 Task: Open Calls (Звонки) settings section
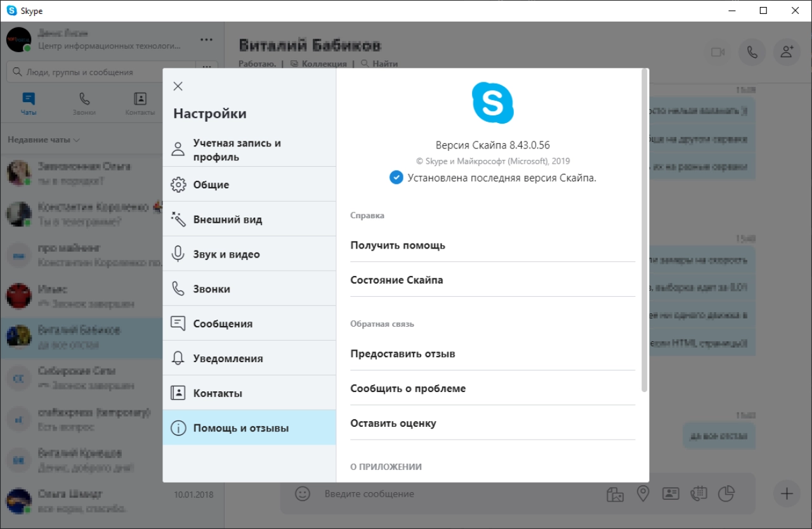pos(249,289)
